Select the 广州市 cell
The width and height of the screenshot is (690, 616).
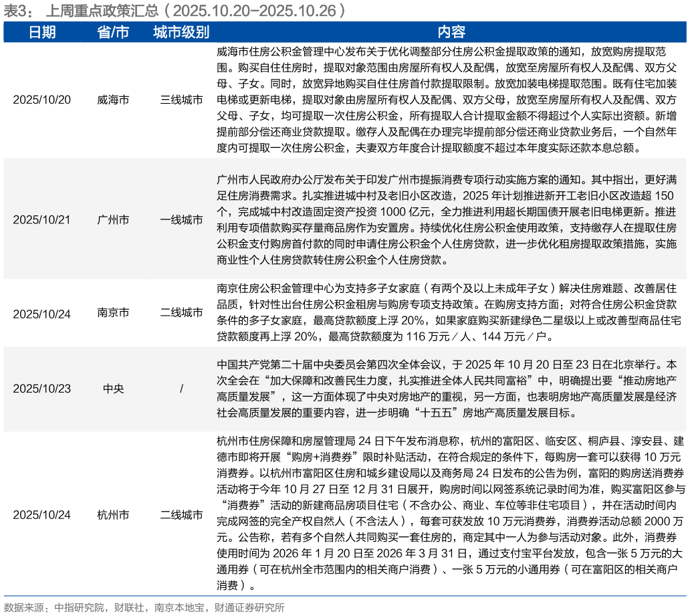112,219
